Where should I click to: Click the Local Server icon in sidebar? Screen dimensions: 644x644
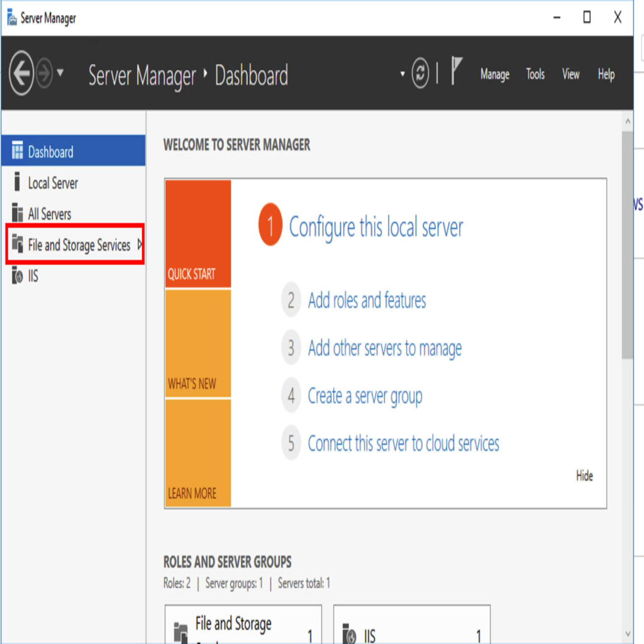coord(17,182)
